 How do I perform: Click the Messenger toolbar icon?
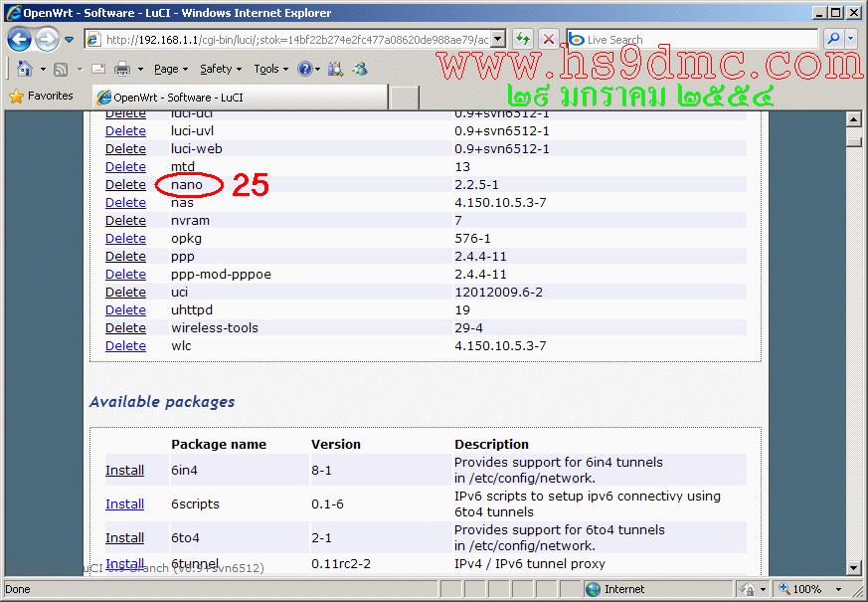[x=360, y=69]
